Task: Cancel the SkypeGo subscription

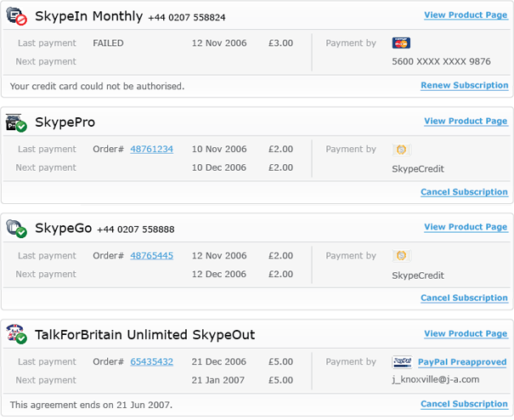Action: point(464,298)
